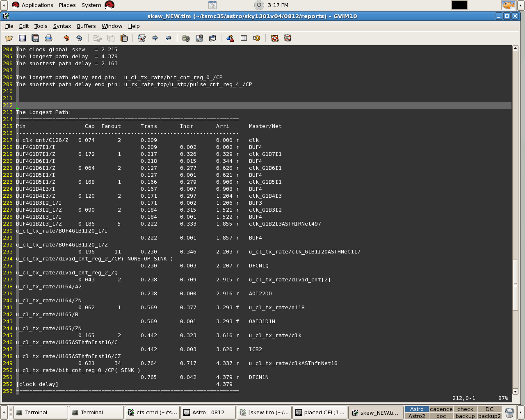525x420 pixels.
Task: Open Vim Help lifebuoy icon
Action: click(x=275, y=38)
